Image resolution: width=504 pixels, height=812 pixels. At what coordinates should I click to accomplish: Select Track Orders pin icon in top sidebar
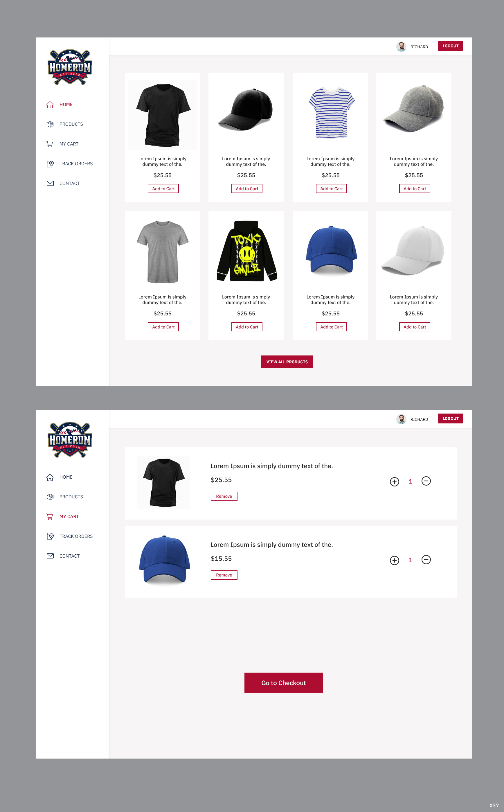(x=50, y=164)
